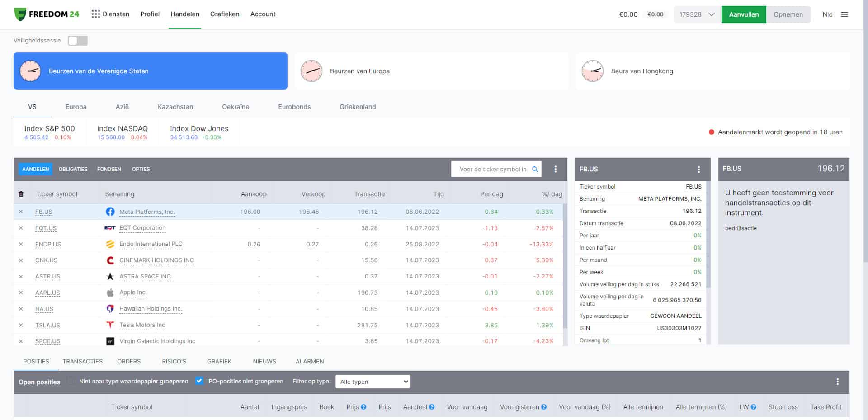The width and height of the screenshot is (868, 420).
Task: Open the OBLIGATIES tab
Action: pos(73,169)
